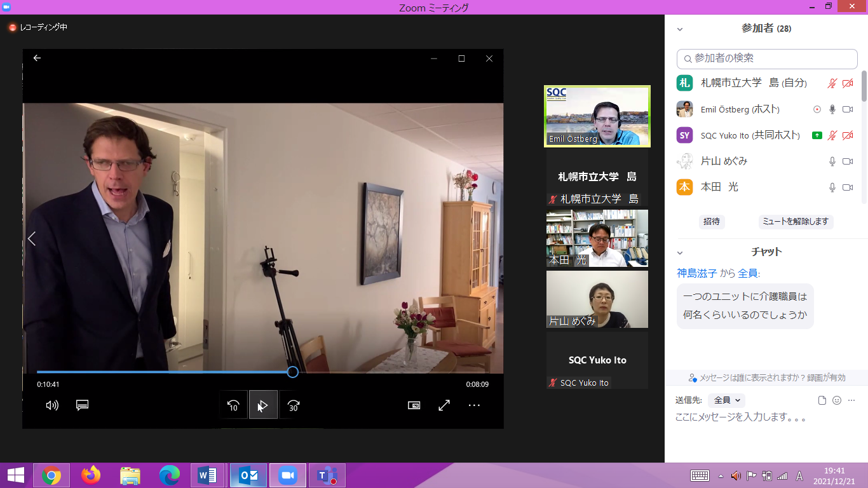
Task: Open the Windows Start menu
Action: (16, 475)
